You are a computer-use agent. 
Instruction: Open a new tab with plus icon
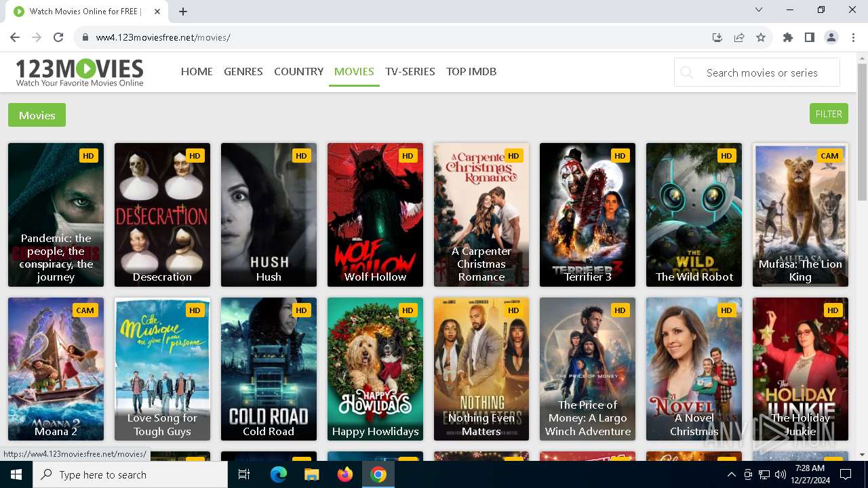point(183,12)
